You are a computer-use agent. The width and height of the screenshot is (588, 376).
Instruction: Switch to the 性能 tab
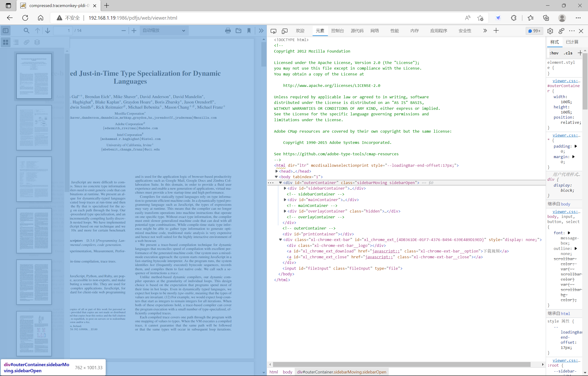[x=395, y=31]
